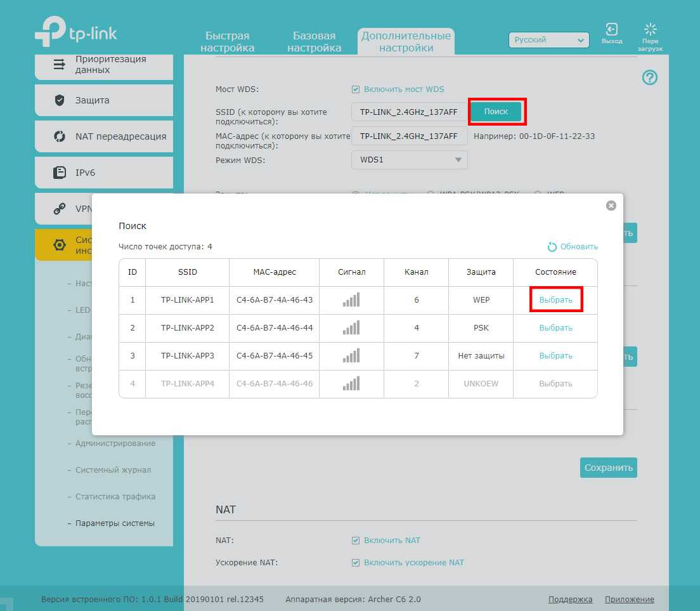This screenshot has width=700, height=611.
Task: Click the Logout (Выход) icon
Action: pyautogui.click(x=612, y=30)
